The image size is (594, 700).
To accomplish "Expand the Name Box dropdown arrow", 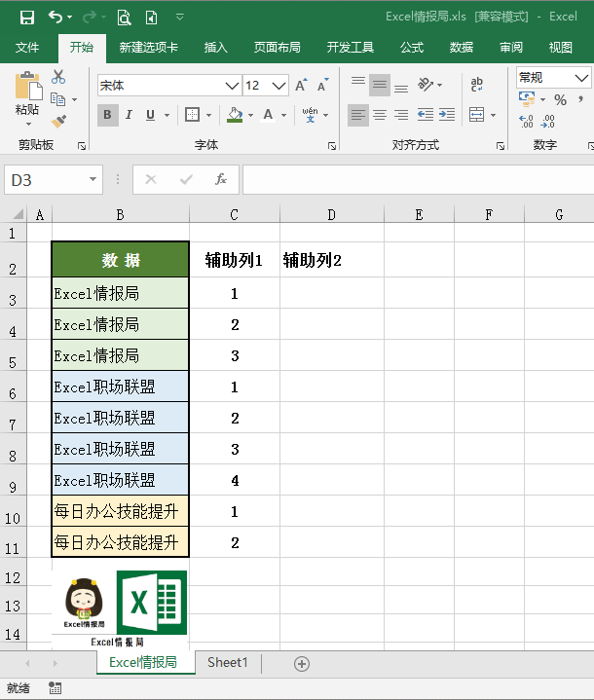I will coord(93,179).
